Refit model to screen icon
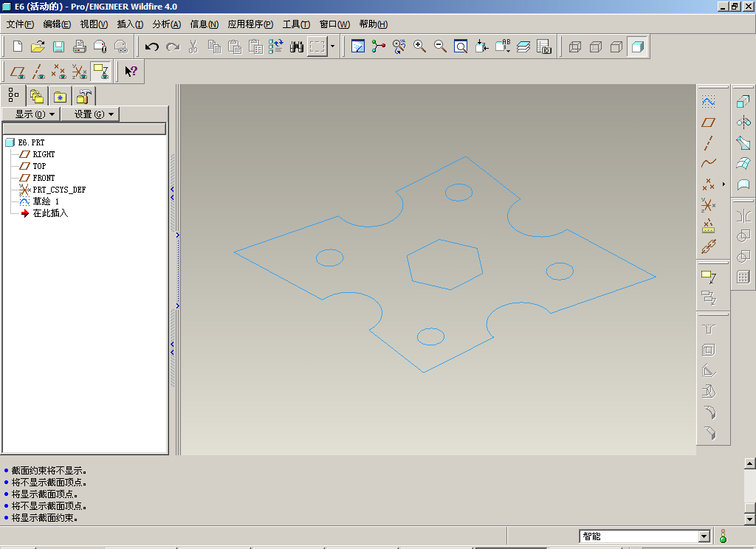 461,46
